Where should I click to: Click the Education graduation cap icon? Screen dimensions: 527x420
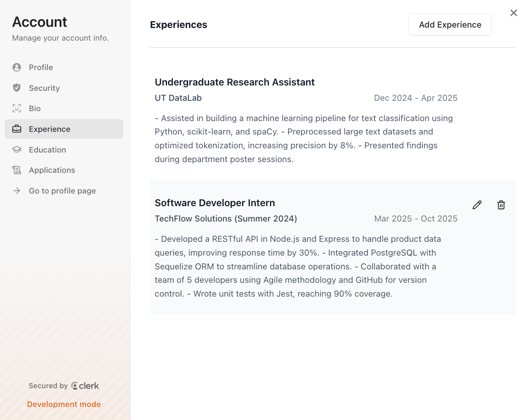(16, 149)
